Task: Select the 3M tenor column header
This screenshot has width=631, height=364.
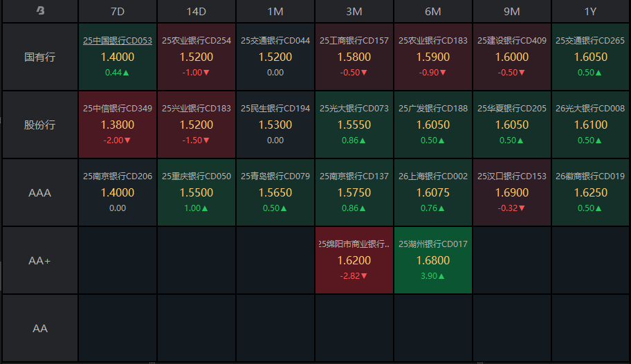Action: click(354, 11)
